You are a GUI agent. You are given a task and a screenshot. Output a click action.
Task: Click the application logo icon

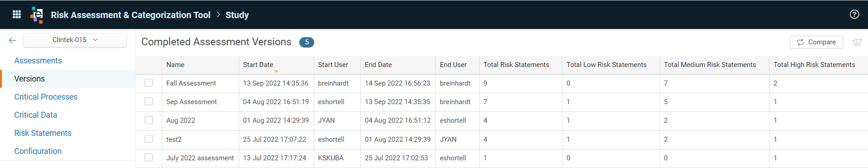[37, 14]
